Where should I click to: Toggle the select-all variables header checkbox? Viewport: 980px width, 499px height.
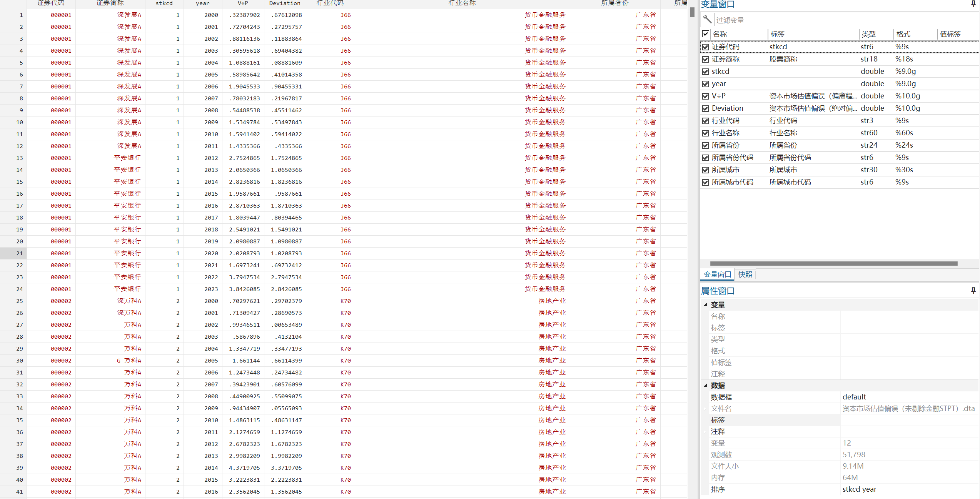click(706, 34)
